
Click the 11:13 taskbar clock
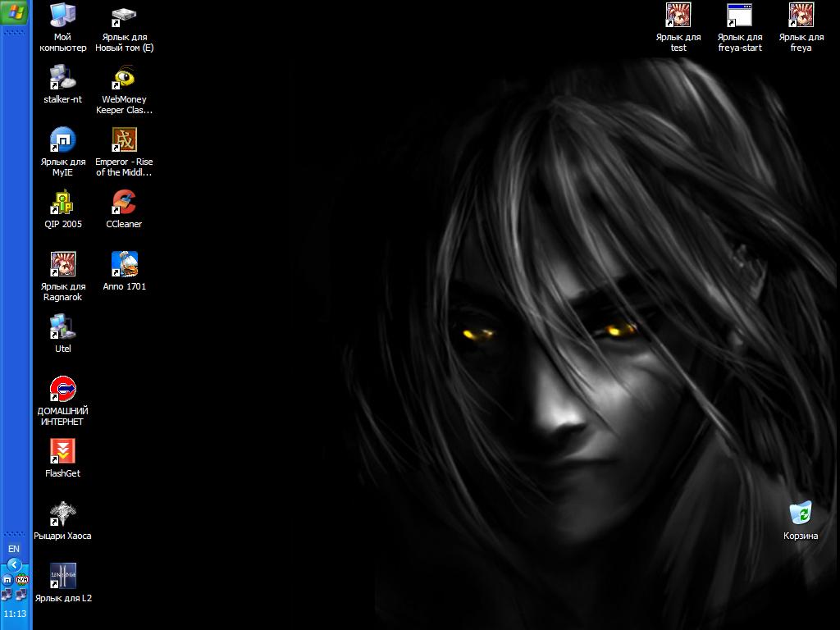click(15, 614)
